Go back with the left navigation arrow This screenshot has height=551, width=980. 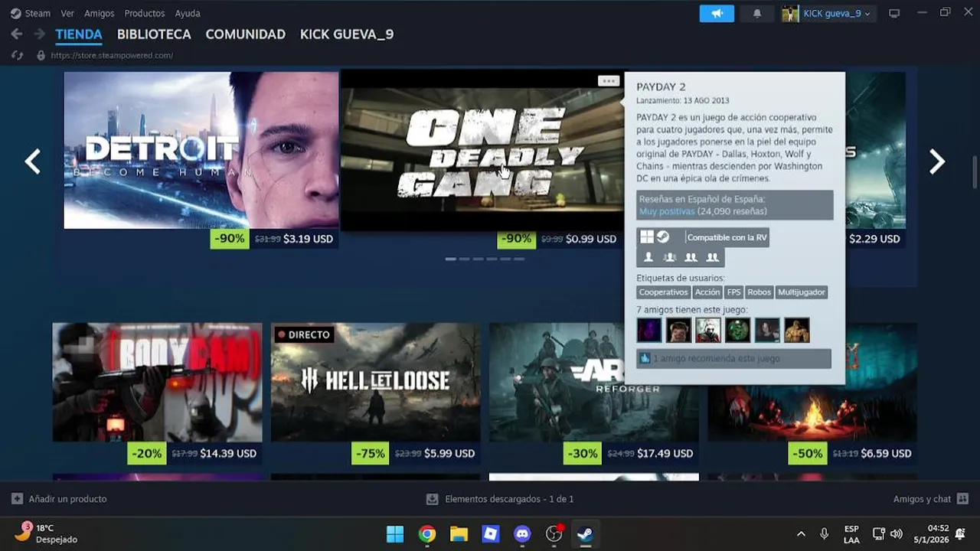[17, 34]
